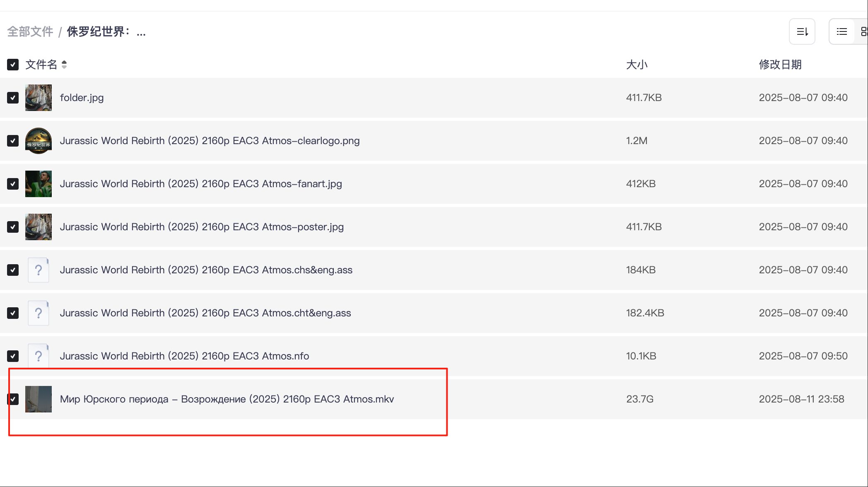This screenshot has height=487, width=868.
Task: Select the folder.jpg file name
Action: pyautogui.click(x=82, y=98)
